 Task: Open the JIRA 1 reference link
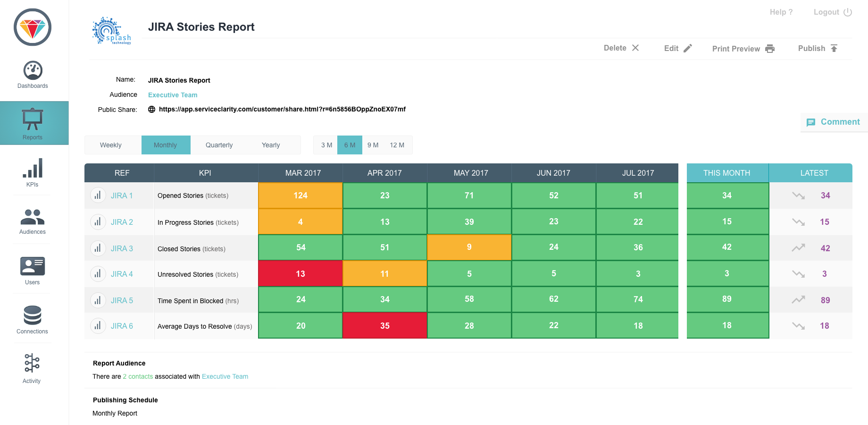pyautogui.click(x=122, y=195)
